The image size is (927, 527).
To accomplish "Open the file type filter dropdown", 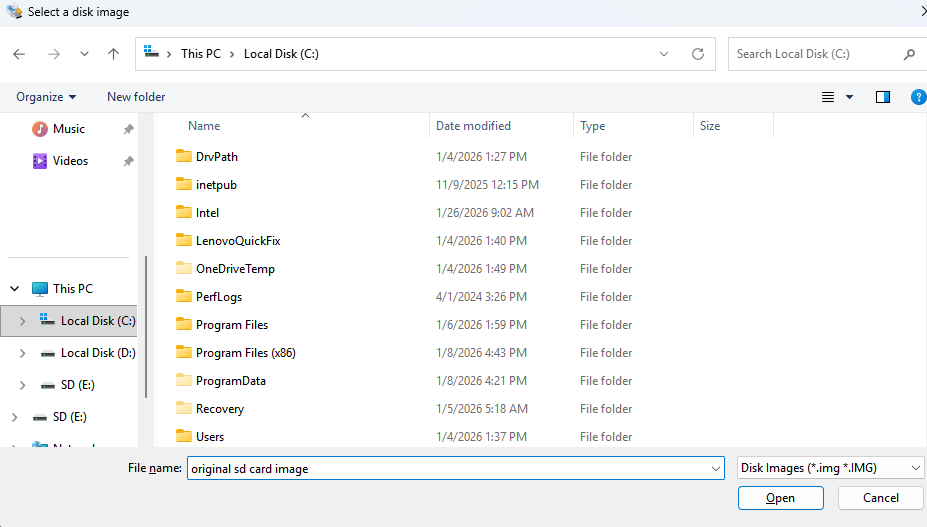I will point(830,468).
